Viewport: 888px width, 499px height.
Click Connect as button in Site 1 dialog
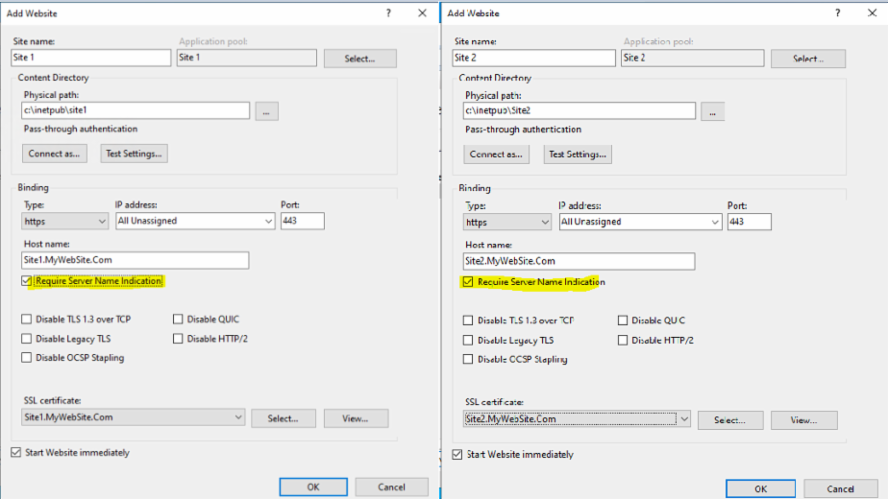(54, 153)
